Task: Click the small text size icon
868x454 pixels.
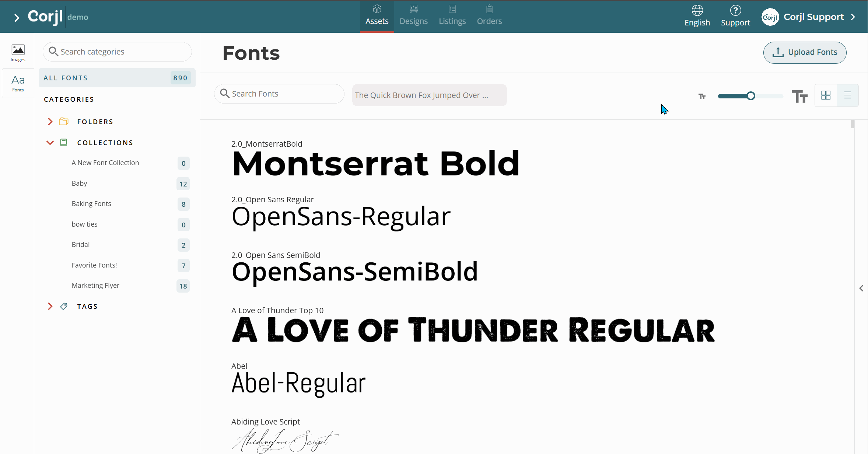Action: [x=702, y=96]
